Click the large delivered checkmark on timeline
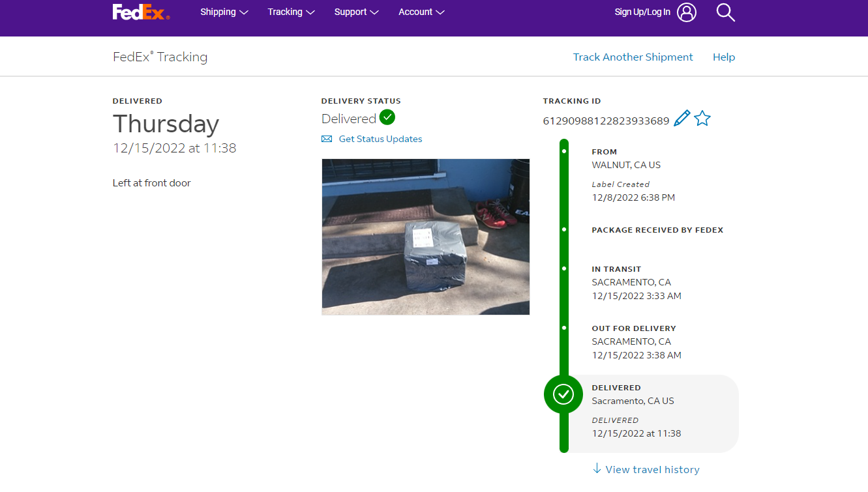 point(563,394)
